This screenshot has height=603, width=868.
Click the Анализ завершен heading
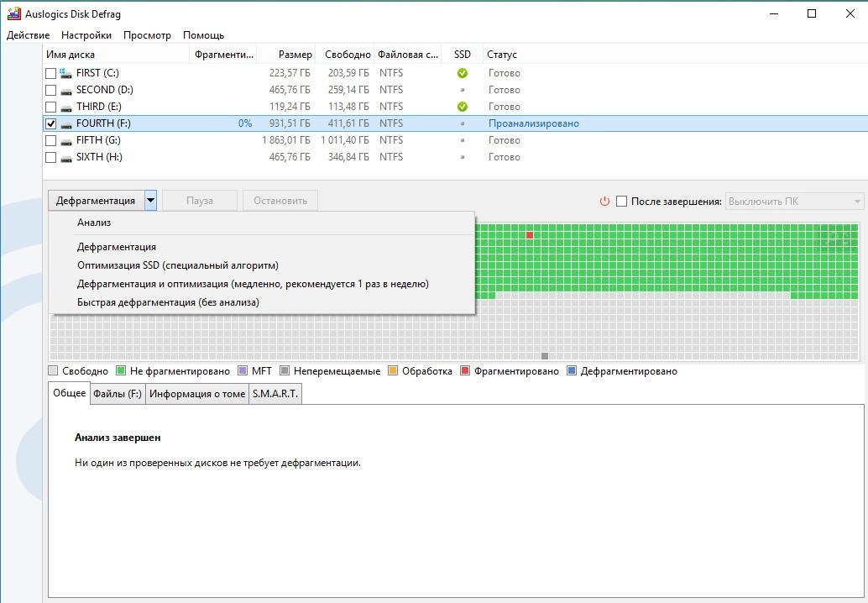[x=118, y=438]
